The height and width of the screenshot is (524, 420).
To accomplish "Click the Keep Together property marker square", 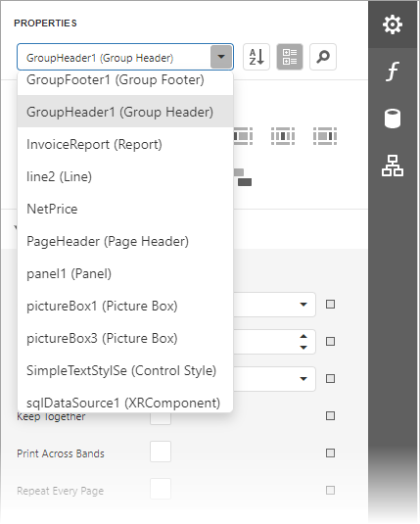I will click(330, 415).
